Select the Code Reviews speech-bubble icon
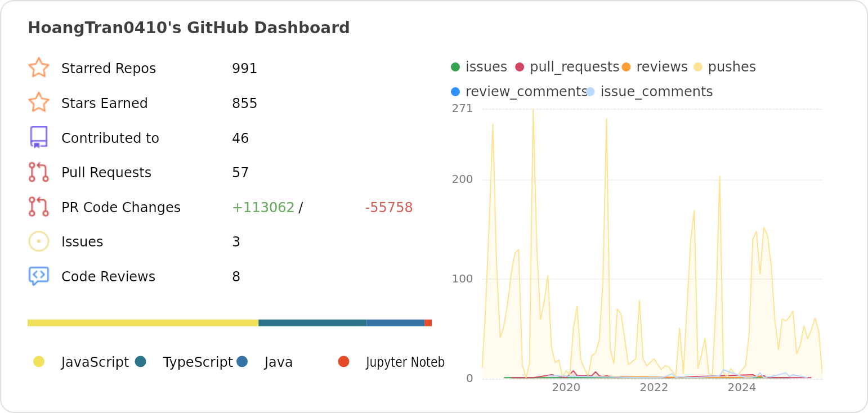Screen dimensions: 868x413 39,276
